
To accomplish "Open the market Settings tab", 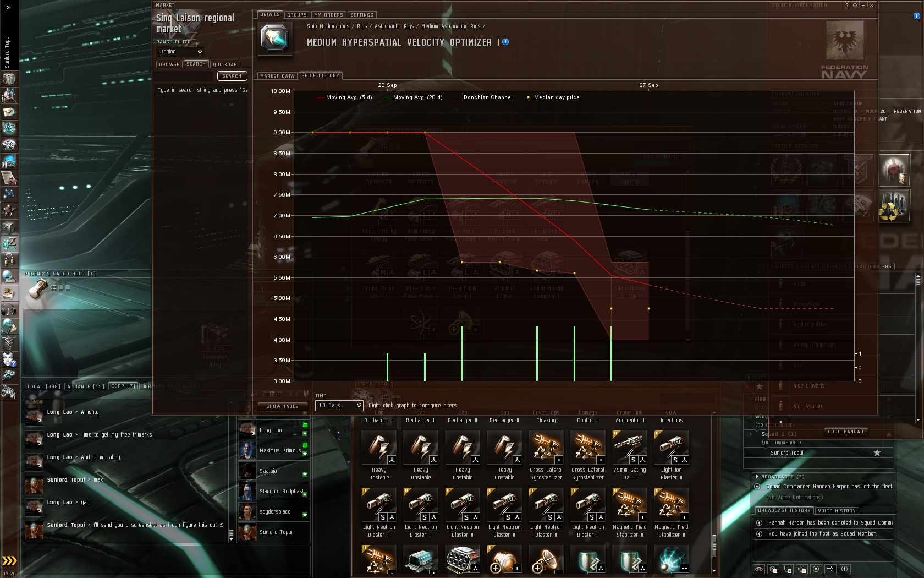I will pyautogui.click(x=362, y=15).
